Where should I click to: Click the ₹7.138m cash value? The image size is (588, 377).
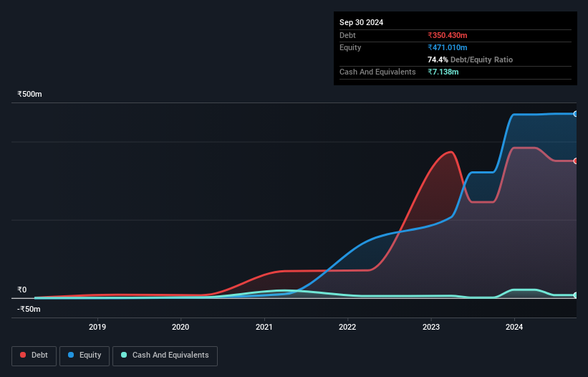[x=443, y=72]
